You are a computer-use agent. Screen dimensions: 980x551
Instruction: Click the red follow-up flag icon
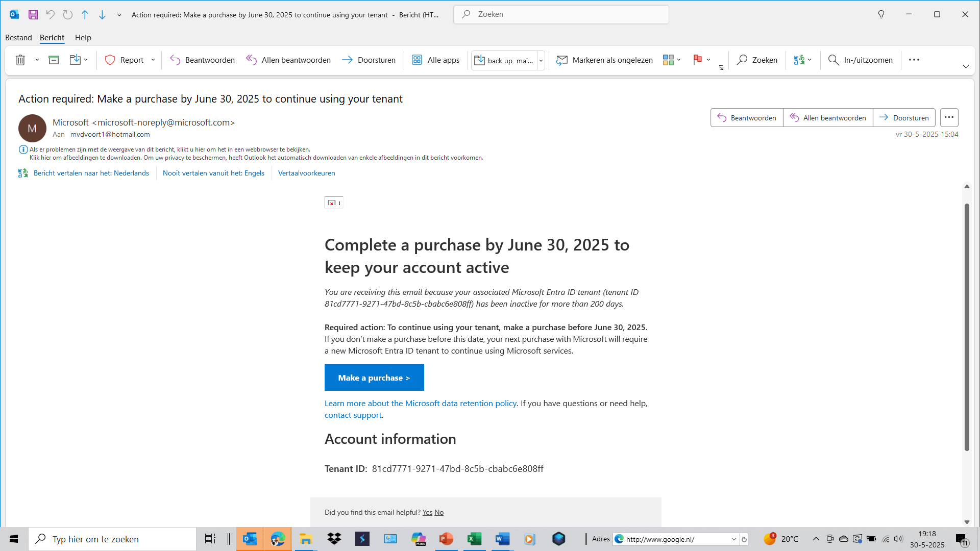point(697,60)
